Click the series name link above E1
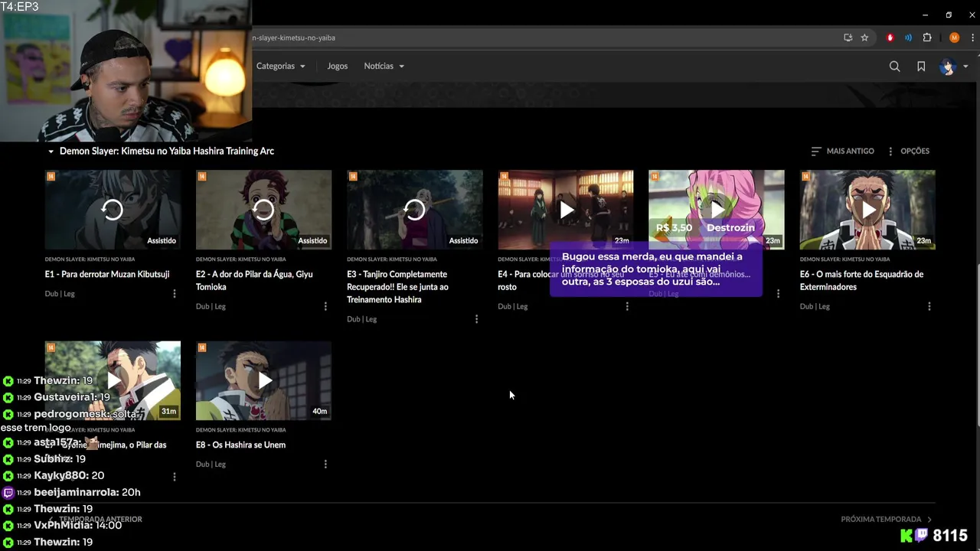The height and width of the screenshot is (551, 980). tap(90, 259)
